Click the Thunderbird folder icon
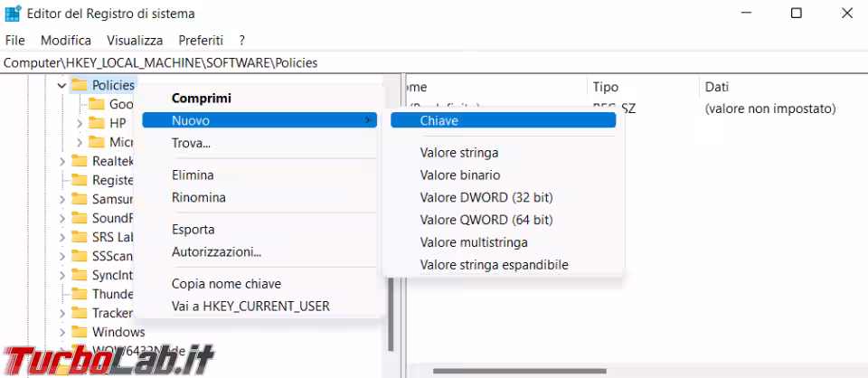The width and height of the screenshot is (868, 378). pyautogui.click(x=80, y=294)
